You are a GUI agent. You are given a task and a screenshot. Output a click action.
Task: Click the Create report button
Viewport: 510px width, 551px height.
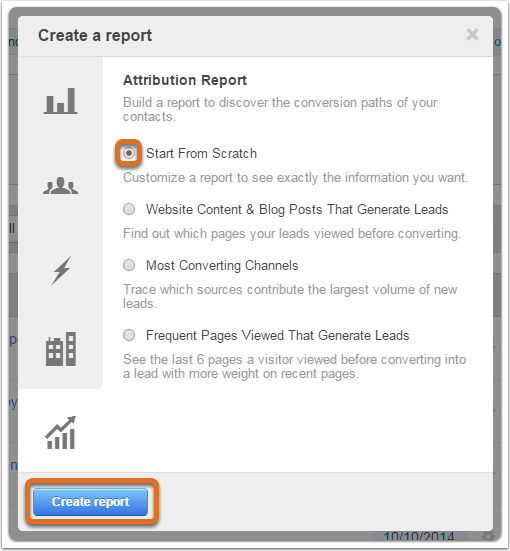point(91,501)
